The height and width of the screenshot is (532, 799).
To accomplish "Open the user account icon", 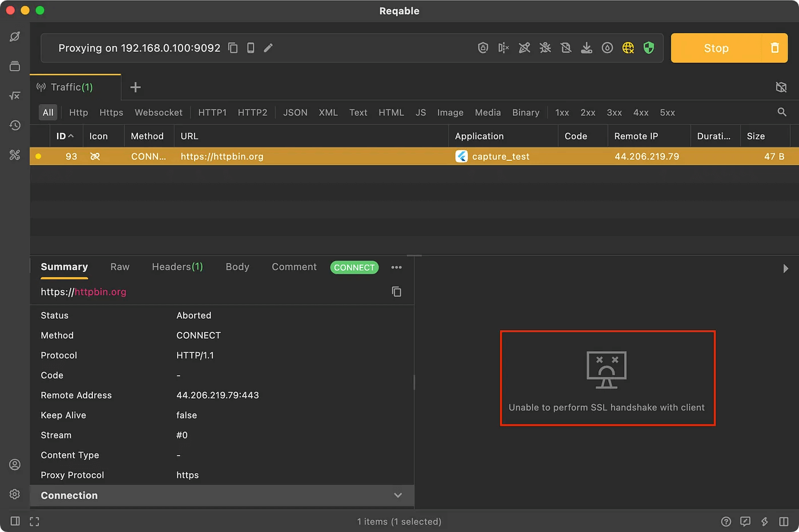I will (15, 465).
